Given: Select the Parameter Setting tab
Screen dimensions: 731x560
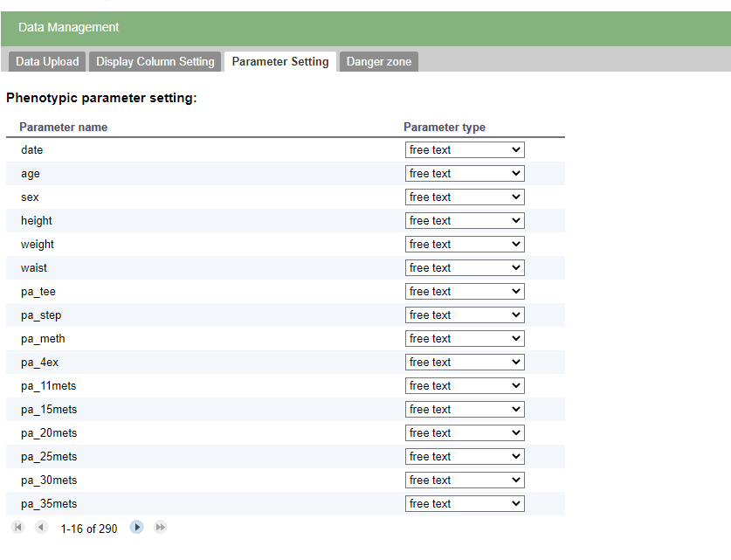Looking at the screenshot, I should 280,61.
